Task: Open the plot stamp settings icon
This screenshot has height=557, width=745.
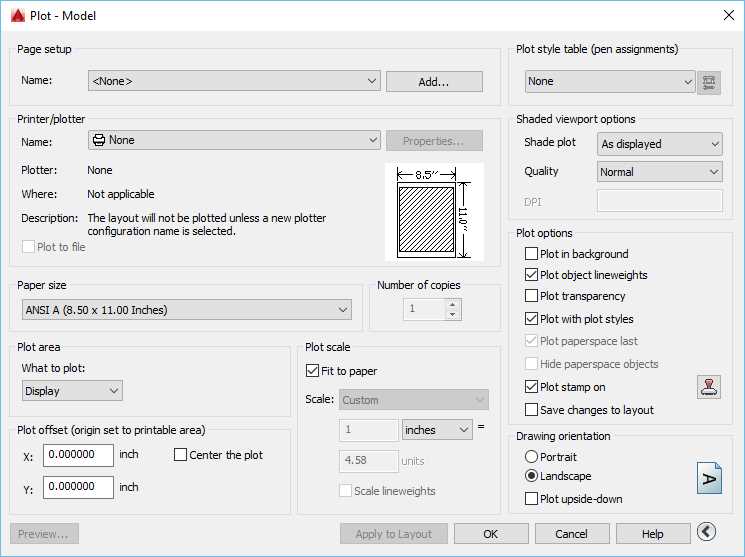Action: (x=708, y=386)
